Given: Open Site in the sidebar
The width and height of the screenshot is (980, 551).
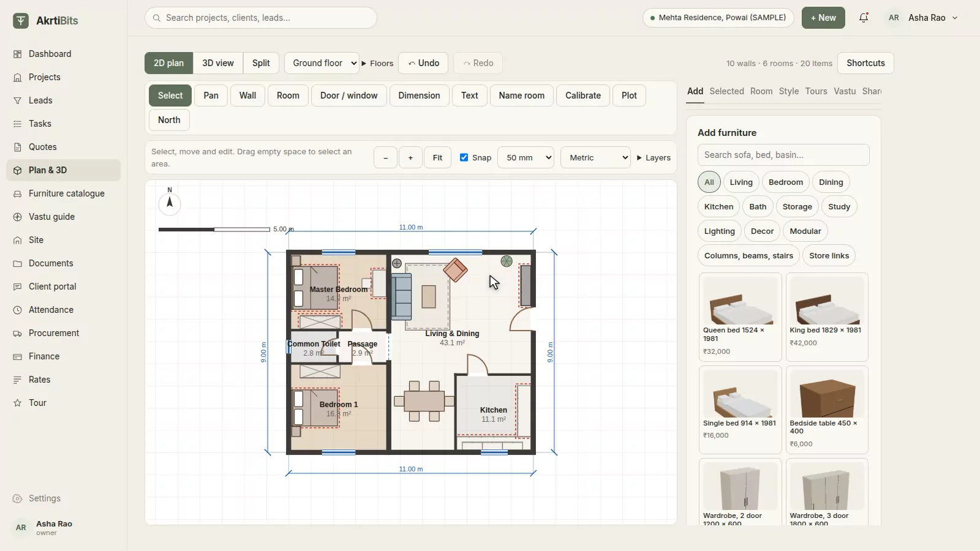Looking at the screenshot, I should pos(63,240).
